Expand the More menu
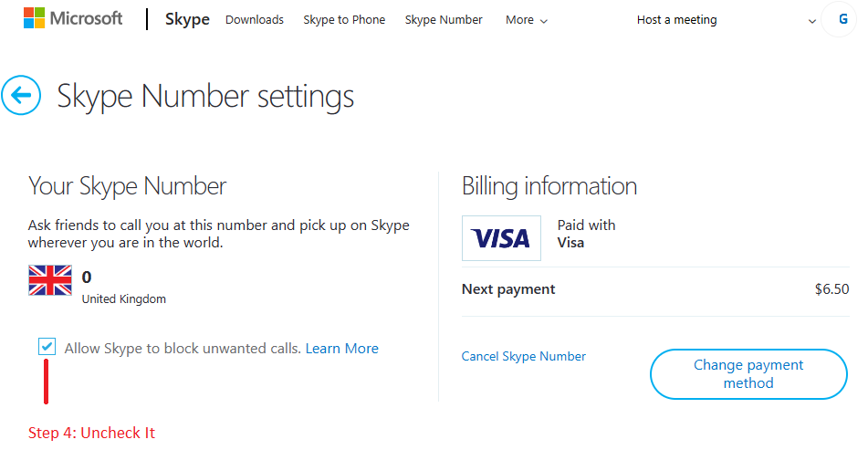This screenshot has height=471, width=868. pos(527,20)
